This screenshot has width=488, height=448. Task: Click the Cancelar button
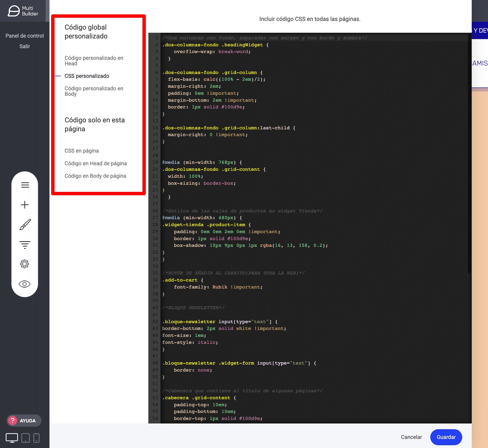tap(411, 437)
